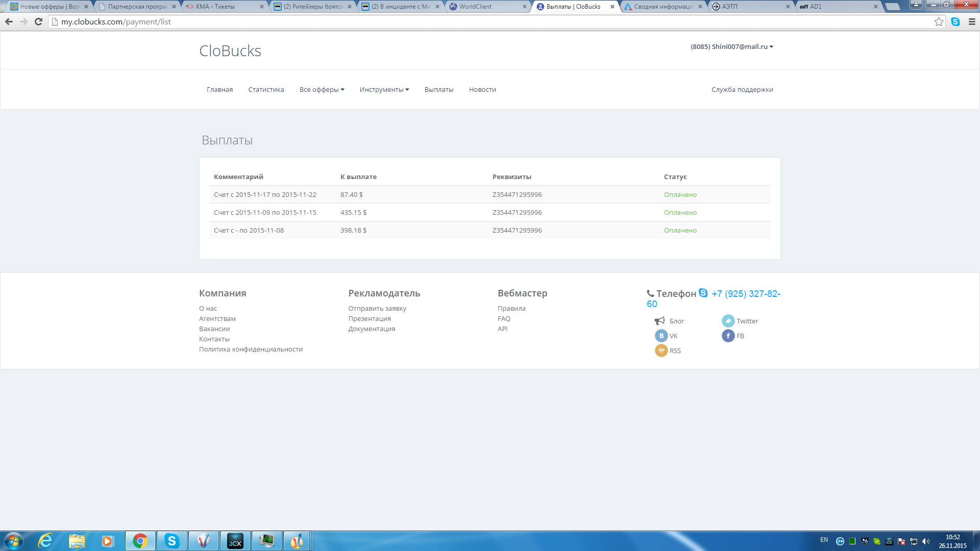Switch to the KMA - Тикеты tab
The image size is (980, 551).
225,7
